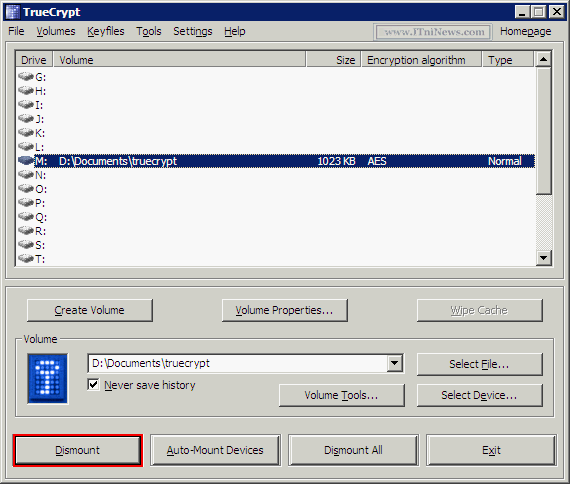Image resolution: width=570 pixels, height=484 pixels.
Task: Open the Tools menu
Action: [x=149, y=31]
